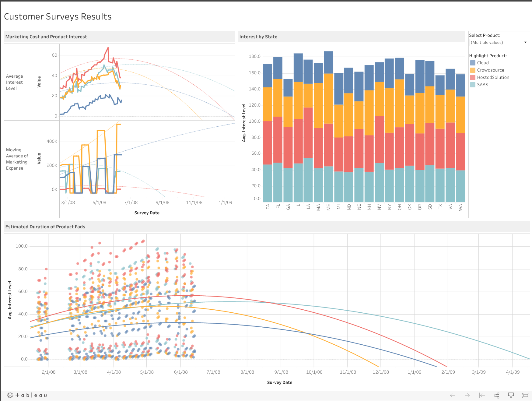Select the ME state bar label
Screen dimensions: 532x401
[x=328, y=207]
